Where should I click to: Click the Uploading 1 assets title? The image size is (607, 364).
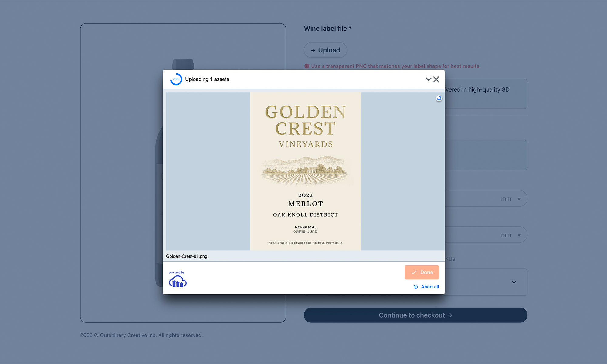coord(207,79)
